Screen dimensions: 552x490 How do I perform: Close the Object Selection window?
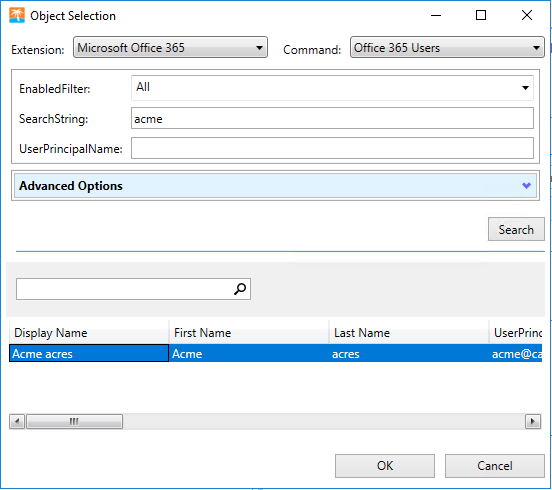[x=527, y=15]
